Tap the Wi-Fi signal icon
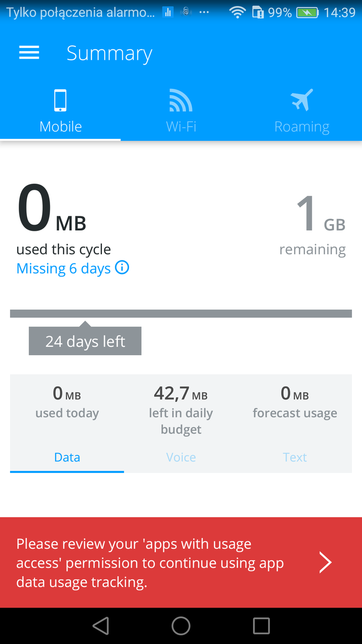The height and width of the screenshot is (644, 362). pyautogui.click(x=181, y=100)
